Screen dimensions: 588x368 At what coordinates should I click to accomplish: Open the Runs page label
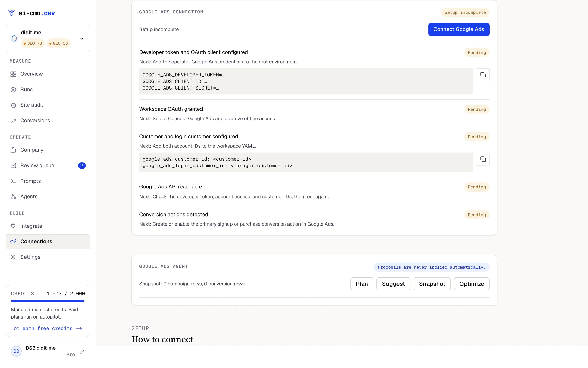point(27,90)
